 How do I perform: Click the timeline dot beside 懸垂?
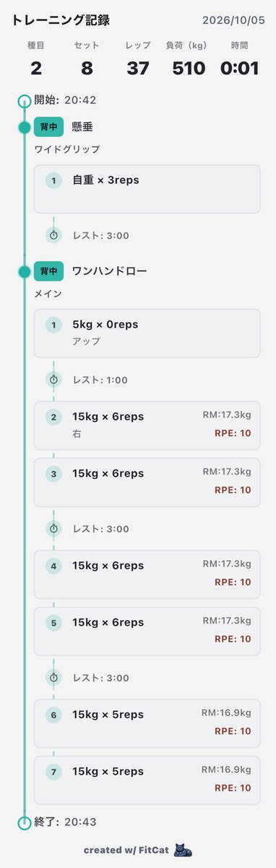tap(25, 127)
